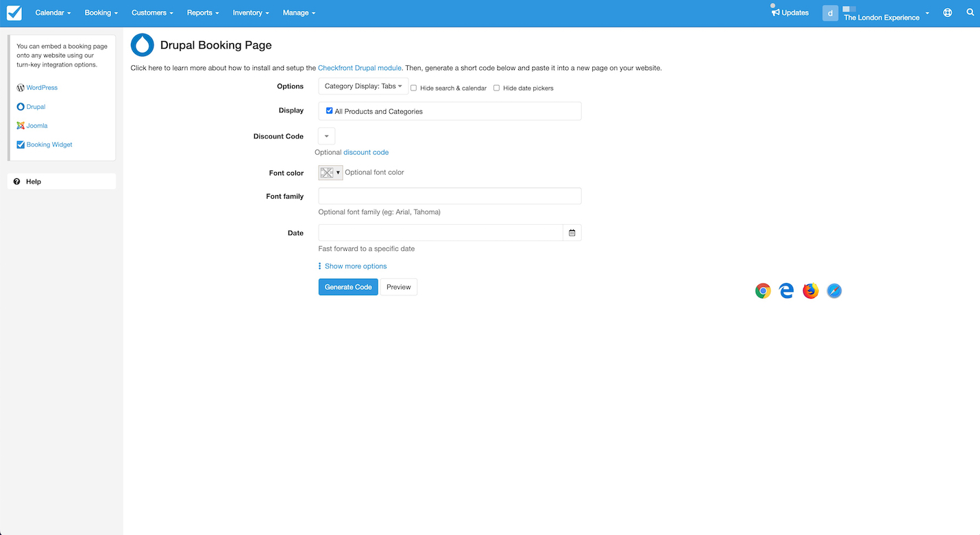Open the calendar picker for Date
Image resolution: width=980 pixels, height=535 pixels.
click(572, 233)
